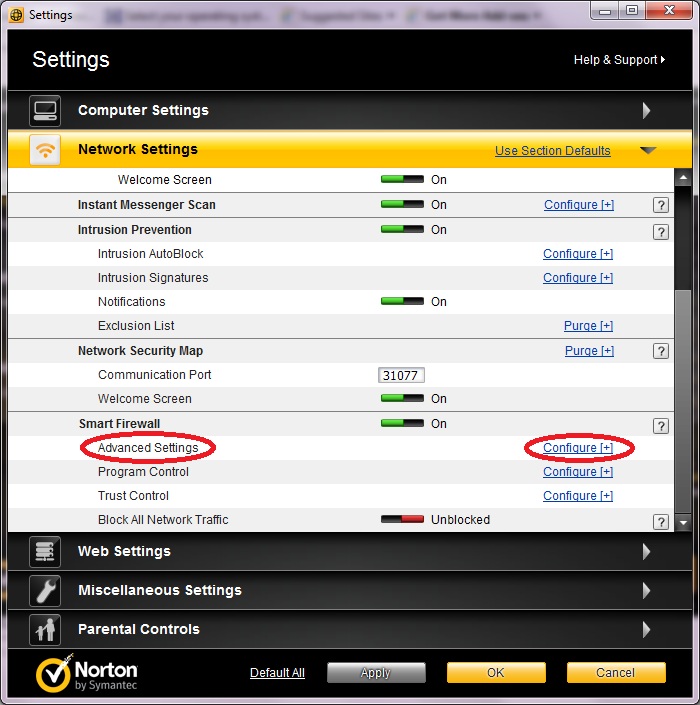Click the Program Control label
Screen dimensions: 700x705
point(143,472)
